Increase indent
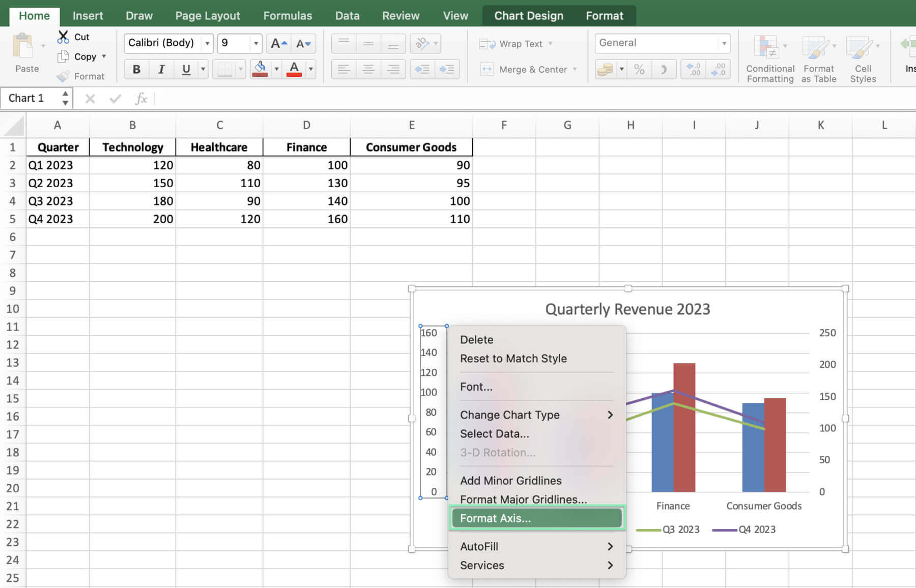 (x=447, y=69)
